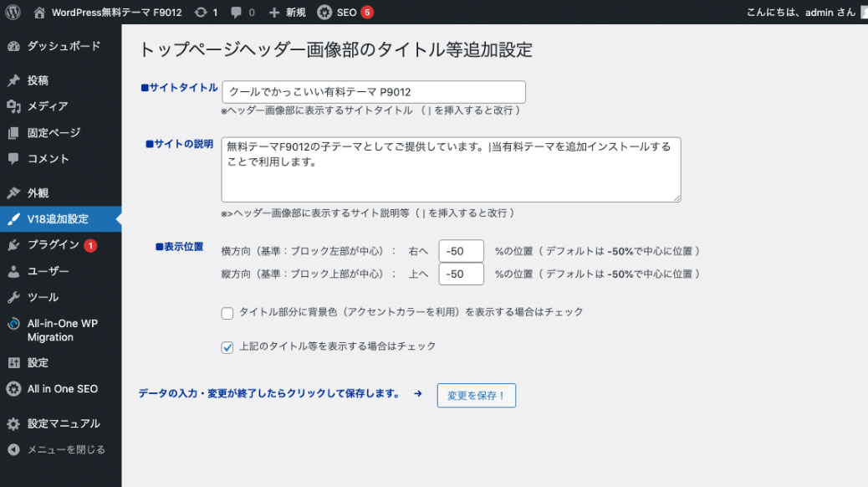The width and height of the screenshot is (868, 487).
Task: Open WordPress無料テーマ F9012 site link
Action: 117,13
